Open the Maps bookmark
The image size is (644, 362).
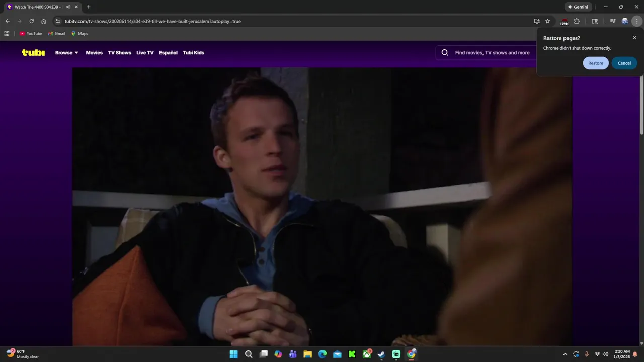click(79, 34)
